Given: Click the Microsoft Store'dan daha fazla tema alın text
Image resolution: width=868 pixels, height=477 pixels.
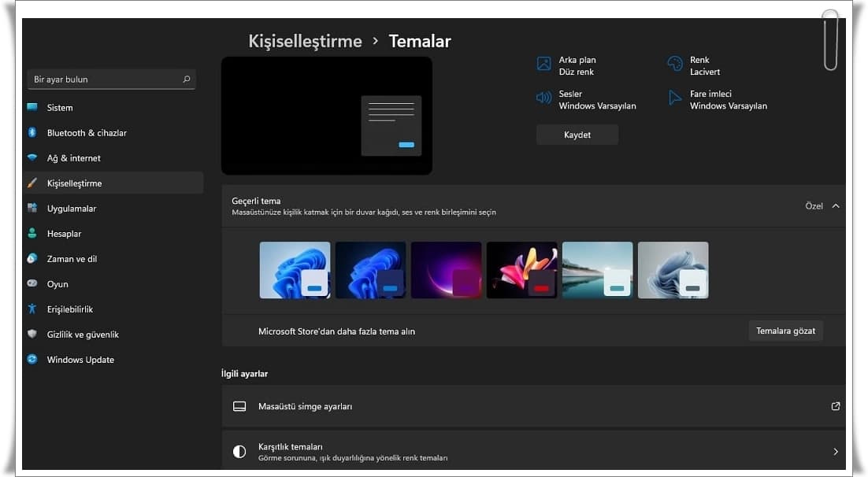Looking at the screenshot, I should point(336,331).
